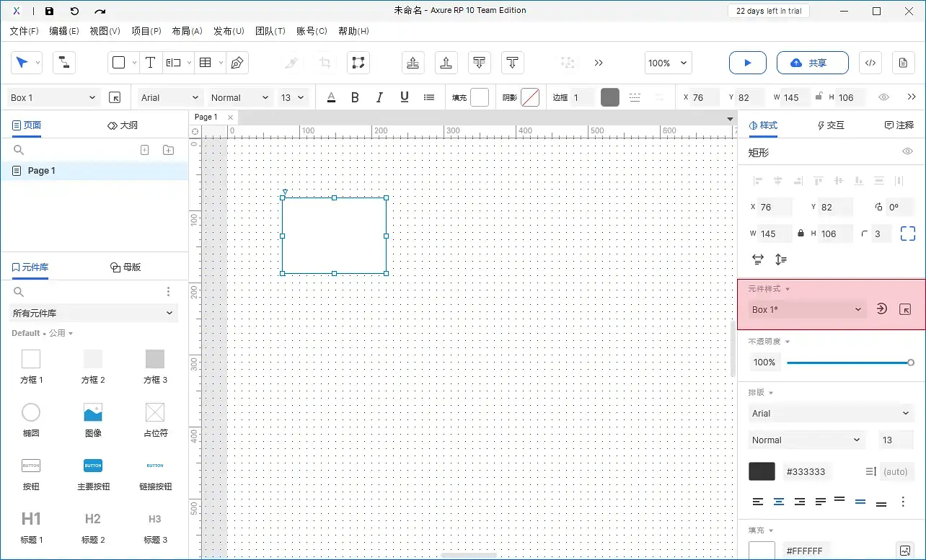Viewport: 926px width, 560px height.
Task: Click the Add Page icon
Action: click(x=144, y=150)
